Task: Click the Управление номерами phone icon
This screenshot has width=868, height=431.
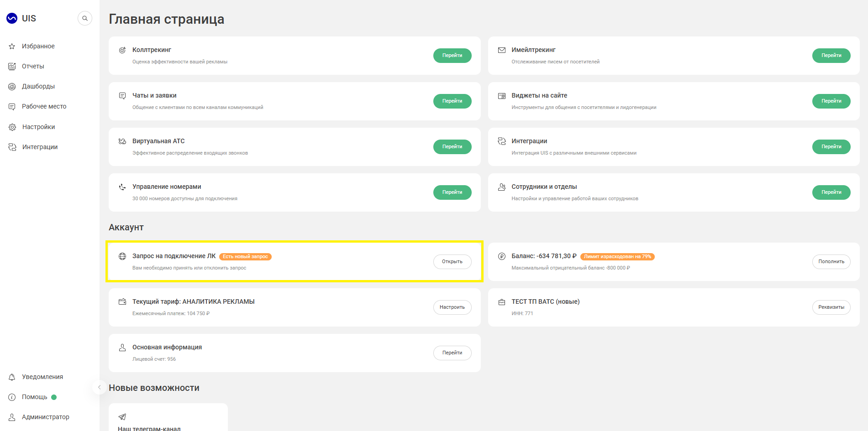Action: [122, 187]
